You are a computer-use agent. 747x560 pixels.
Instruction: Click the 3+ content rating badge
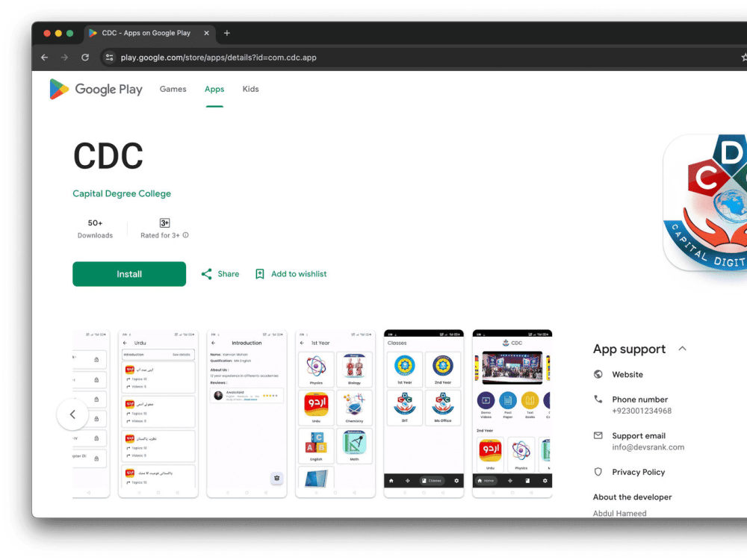point(164,223)
